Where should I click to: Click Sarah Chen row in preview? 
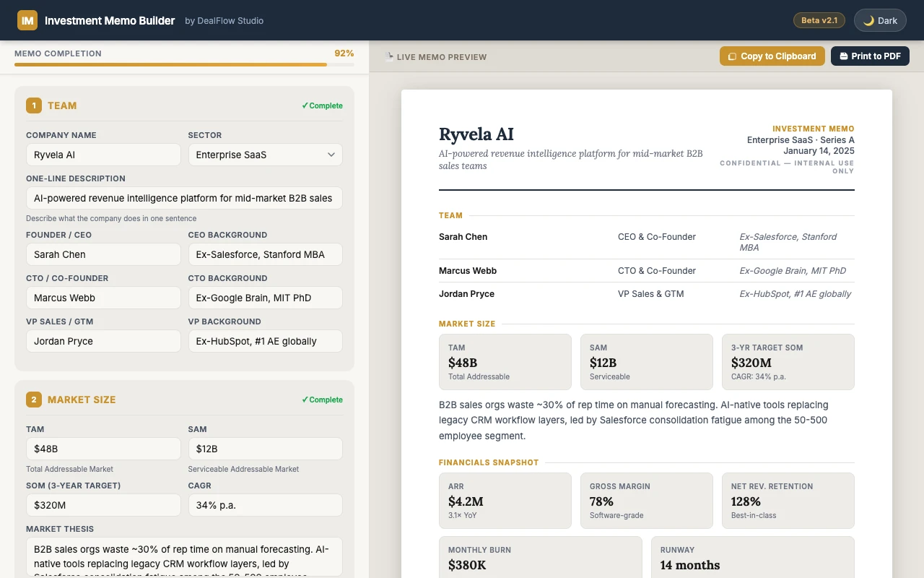click(x=647, y=242)
